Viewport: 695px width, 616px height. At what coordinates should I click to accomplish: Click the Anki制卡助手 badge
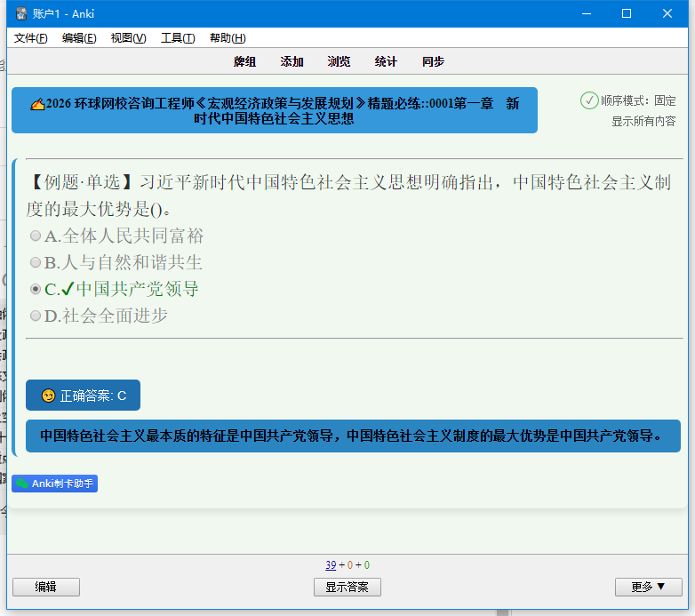(54, 484)
